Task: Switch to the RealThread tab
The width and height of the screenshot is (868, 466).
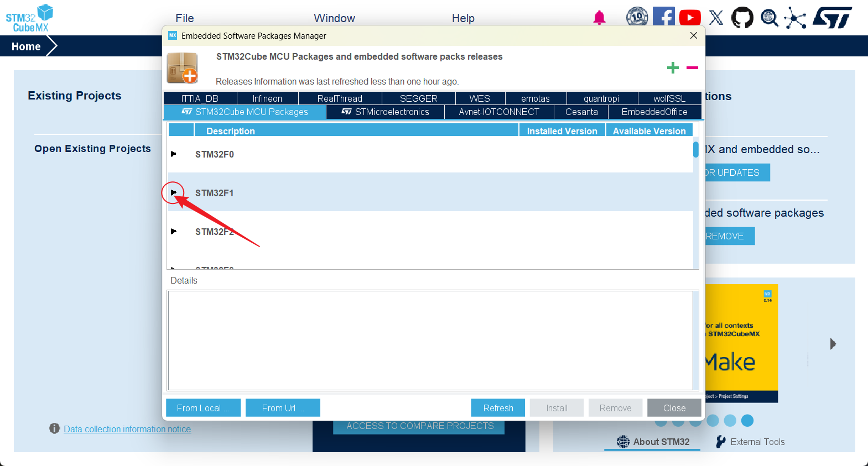Action: pos(340,98)
